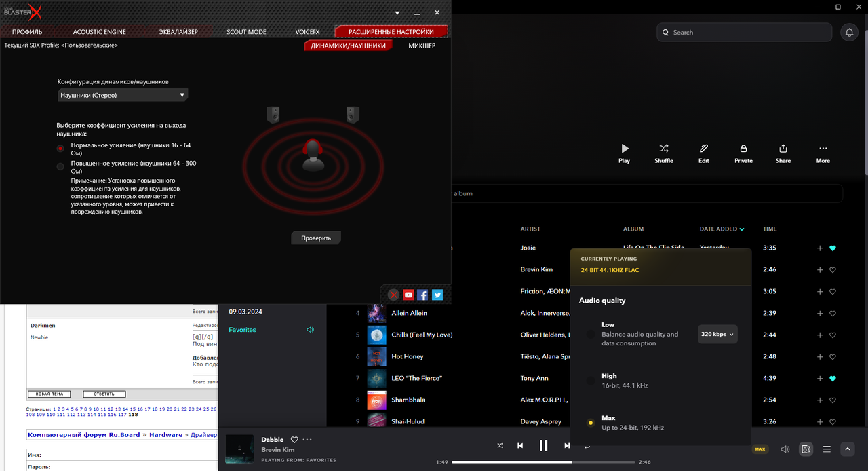Add Oliver Heldens track with plus icon

(820, 335)
